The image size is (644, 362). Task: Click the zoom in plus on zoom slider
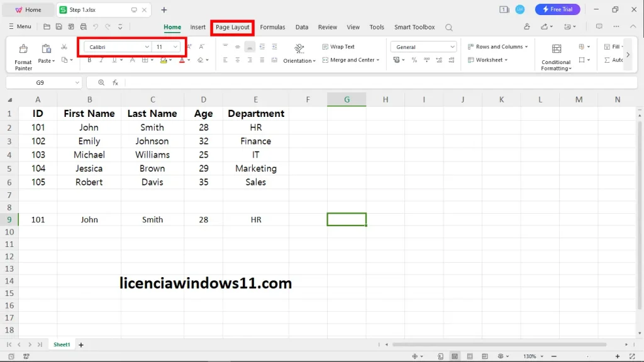618,356
